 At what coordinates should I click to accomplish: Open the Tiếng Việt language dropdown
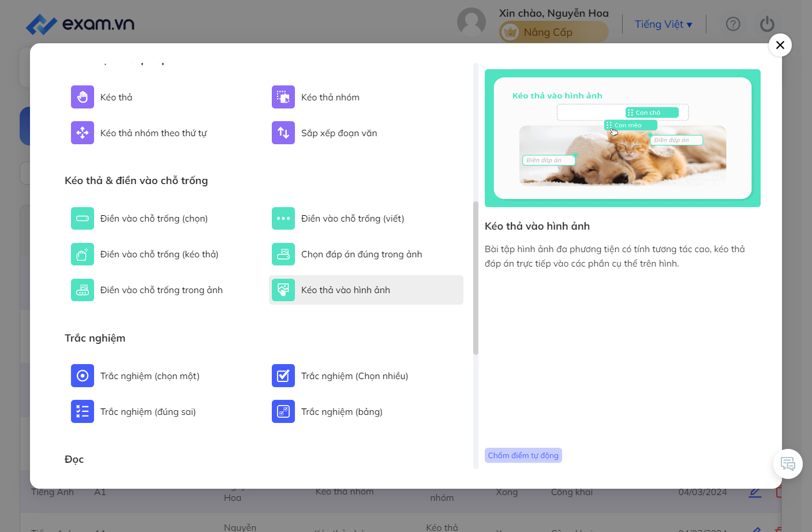tap(664, 24)
